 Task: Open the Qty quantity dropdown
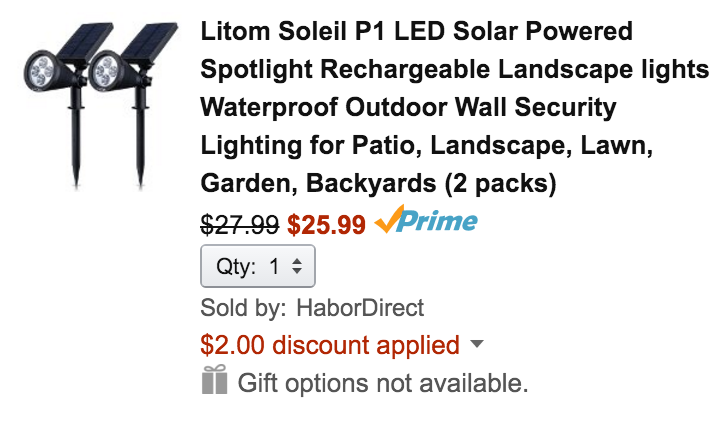click(258, 266)
